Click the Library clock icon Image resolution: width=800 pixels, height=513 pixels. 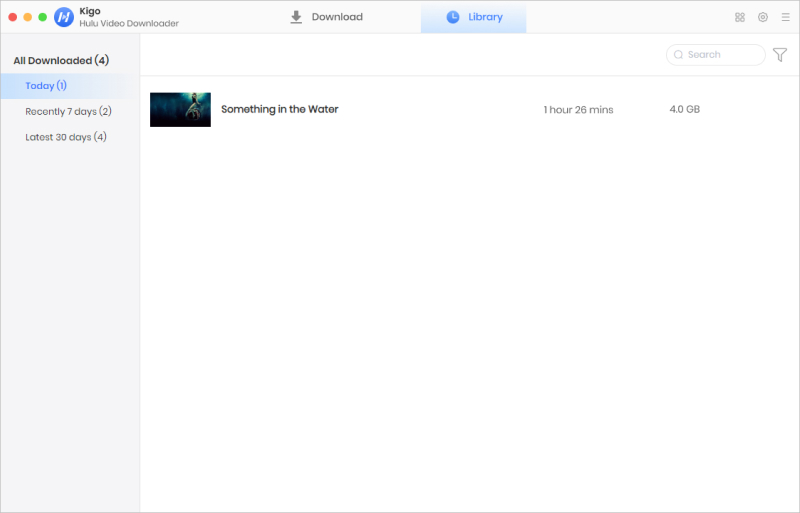point(453,17)
